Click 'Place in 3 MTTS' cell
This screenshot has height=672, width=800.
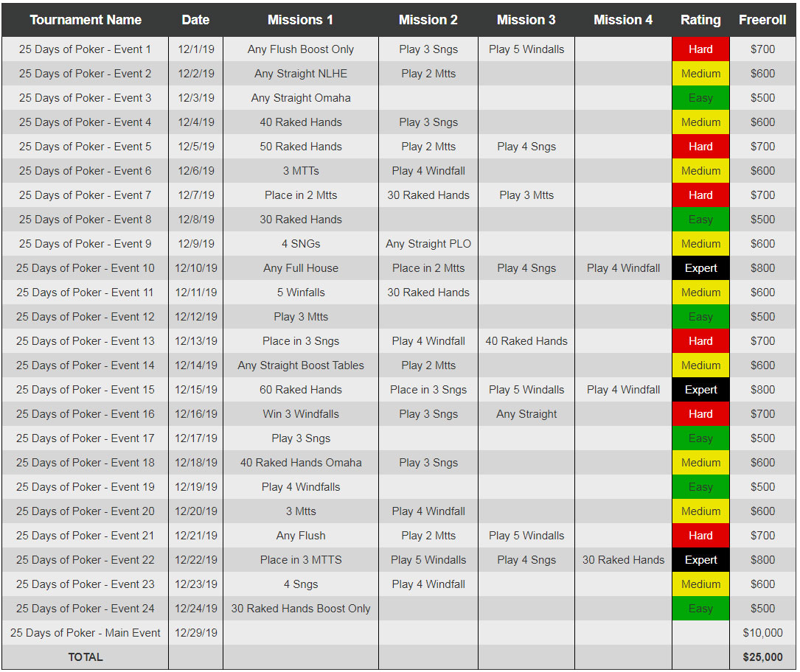coord(301,560)
